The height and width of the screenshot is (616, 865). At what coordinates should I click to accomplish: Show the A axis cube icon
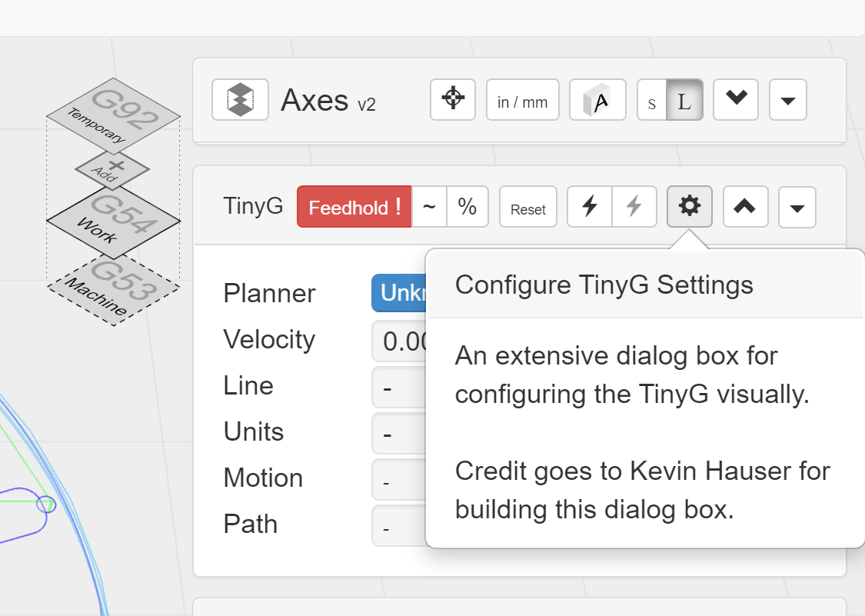pyautogui.click(x=597, y=100)
